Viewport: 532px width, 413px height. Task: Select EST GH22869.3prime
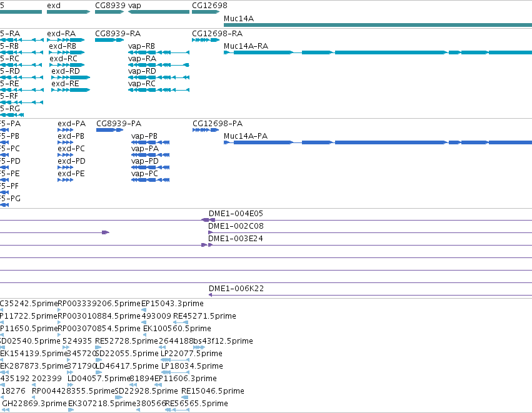tap(34, 404)
